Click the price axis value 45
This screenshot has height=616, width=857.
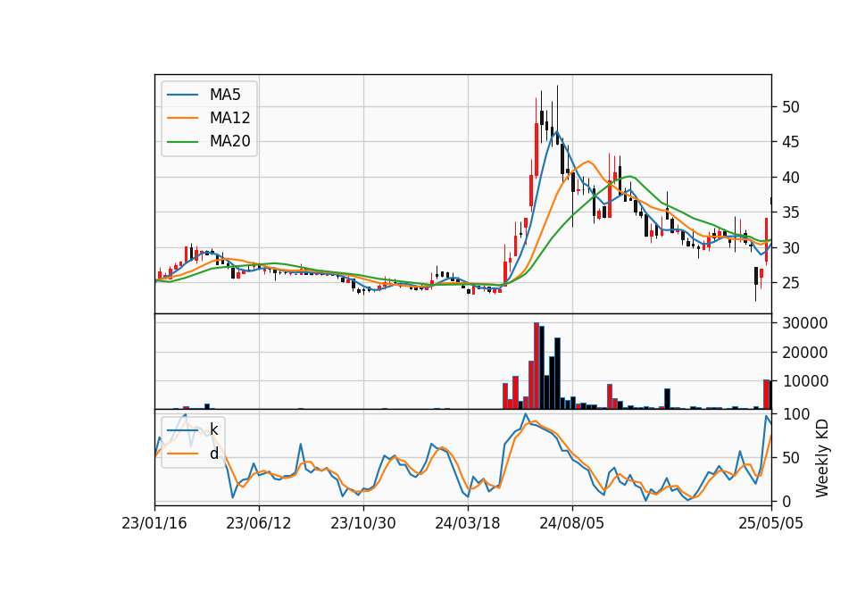[790, 142]
